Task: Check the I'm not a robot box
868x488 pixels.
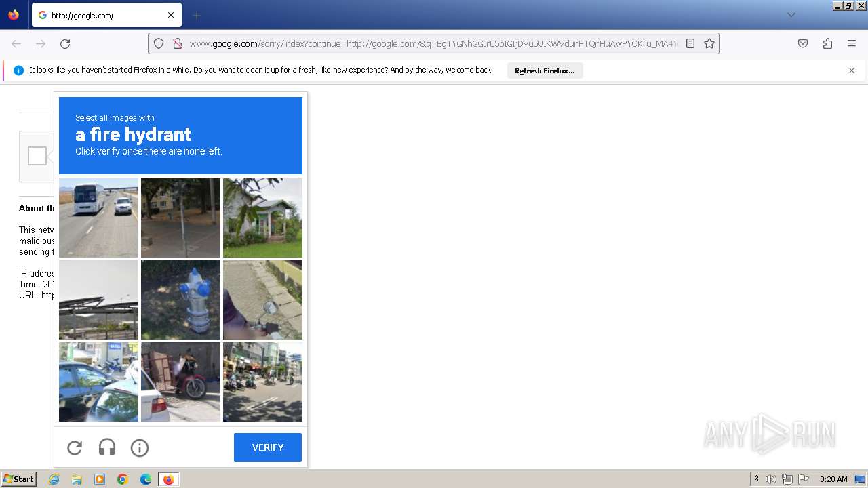Action: (37, 156)
